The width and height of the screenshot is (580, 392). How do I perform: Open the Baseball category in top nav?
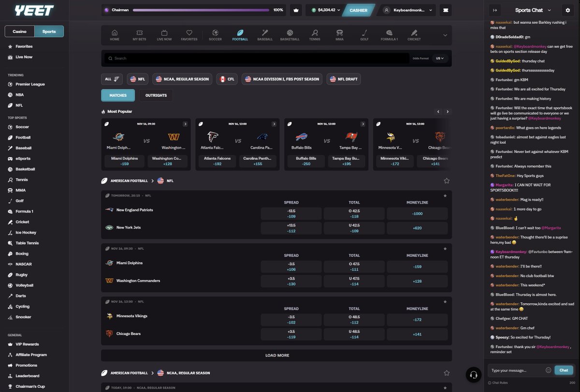tap(265, 35)
